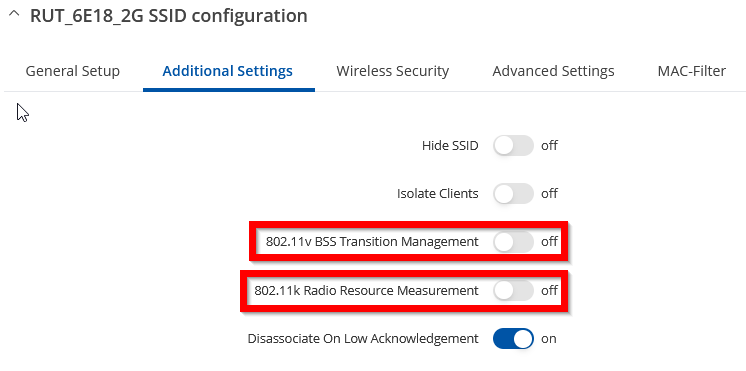Click the RUT_6E18_2G SSID configuration heading
The width and height of the screenshot is (746, 371).
169,16
